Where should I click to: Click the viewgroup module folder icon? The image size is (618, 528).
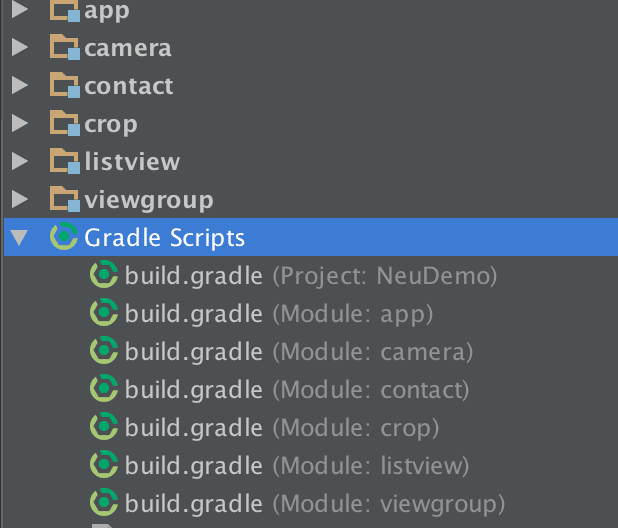(64, 199)
